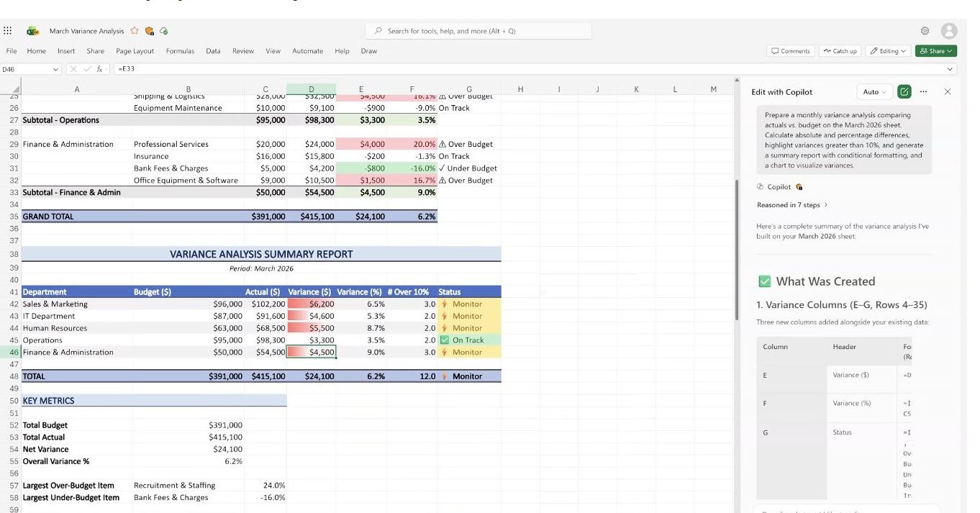
Task: Open the app launcher waffle icon
Action: click(8, 31)
